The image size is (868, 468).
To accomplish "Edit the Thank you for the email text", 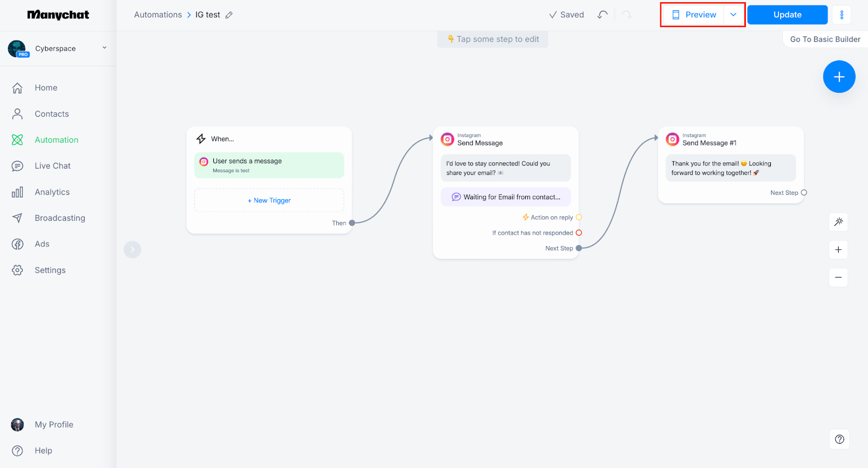I will pos(731,168).
